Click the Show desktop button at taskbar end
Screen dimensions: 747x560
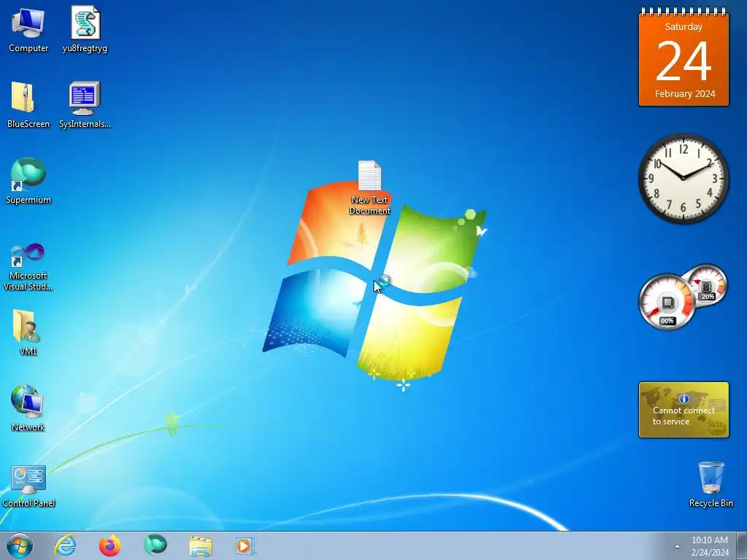pos(742,545)
